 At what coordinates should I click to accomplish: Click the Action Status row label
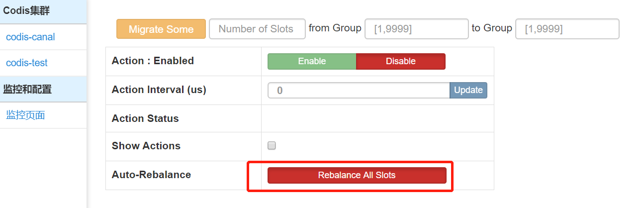[x=145, y=118]
